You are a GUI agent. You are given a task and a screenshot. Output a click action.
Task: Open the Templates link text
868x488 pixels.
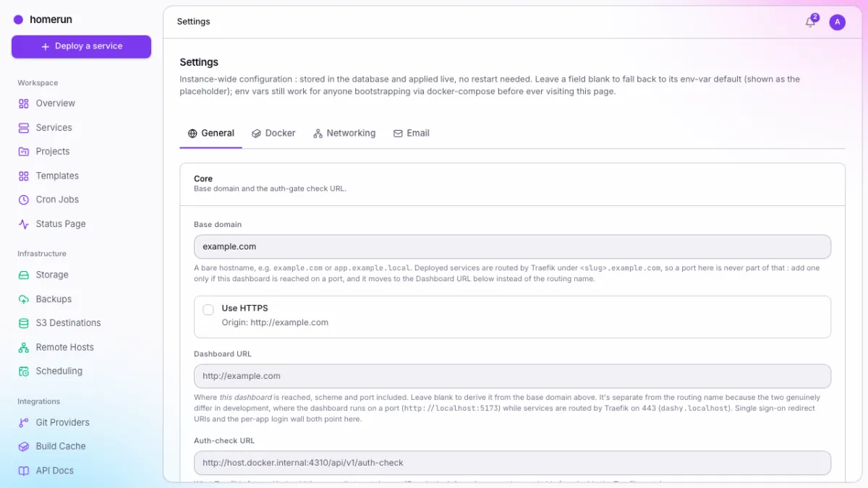pyautogui.click(x=57, y=176)
